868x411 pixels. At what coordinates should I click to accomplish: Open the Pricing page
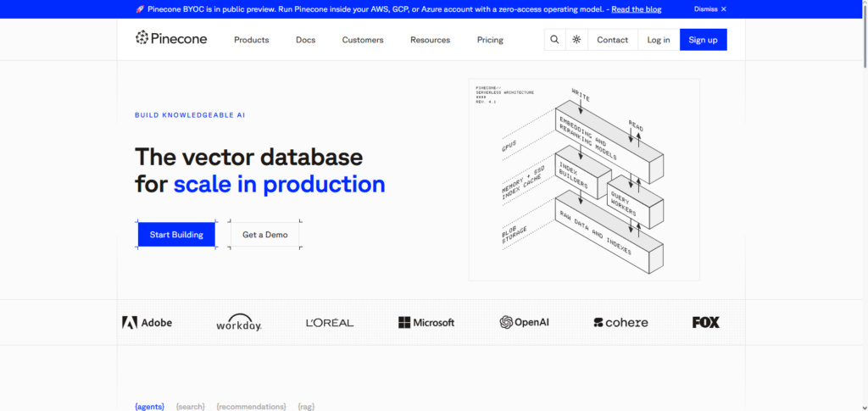coord(490,40)
